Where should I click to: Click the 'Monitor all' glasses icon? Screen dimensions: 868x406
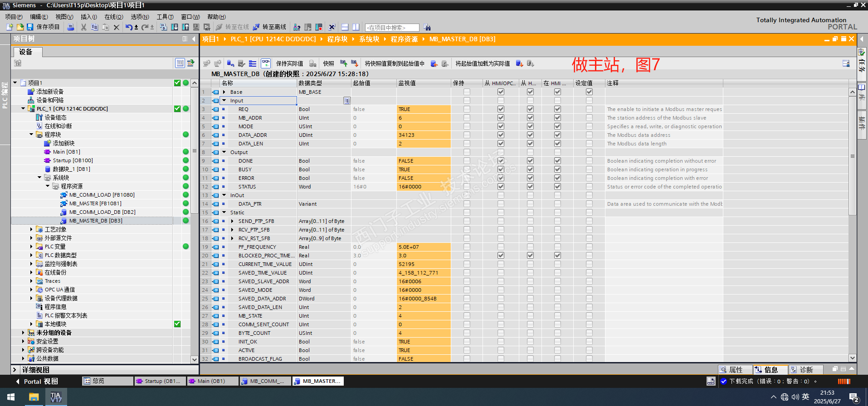tap(266, 63)
